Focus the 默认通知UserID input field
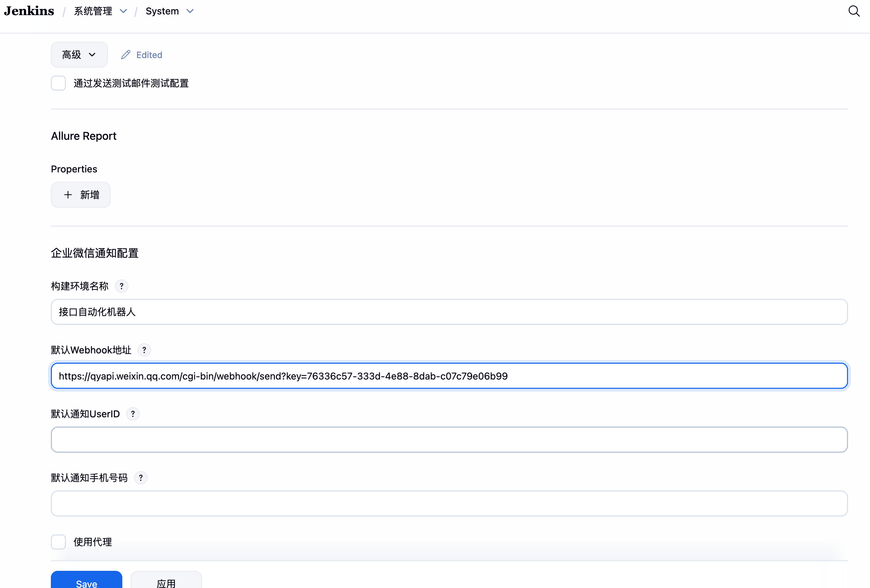Viewport: 870px width, 588px height. coord(449,440)
